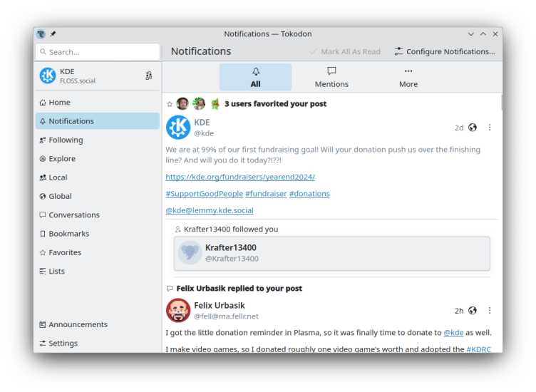This screenshot has height=392, width=536.
Task: Click the #SupportGoodPeople hashtag
Action: (203, 194)
